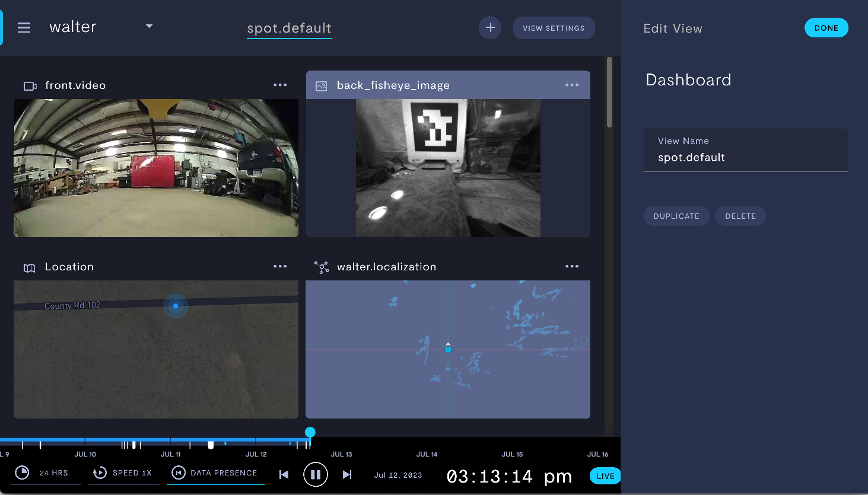Click robot position dot in localization view
Viewport: 868px width, 495px height.
coord(448,349)
